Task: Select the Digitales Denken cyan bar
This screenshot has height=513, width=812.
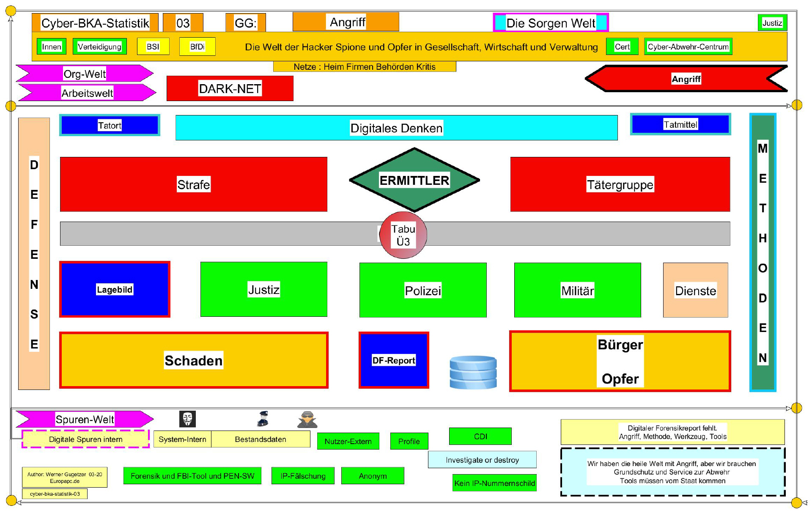Action: pyautogui.click(x=396, y=128)
